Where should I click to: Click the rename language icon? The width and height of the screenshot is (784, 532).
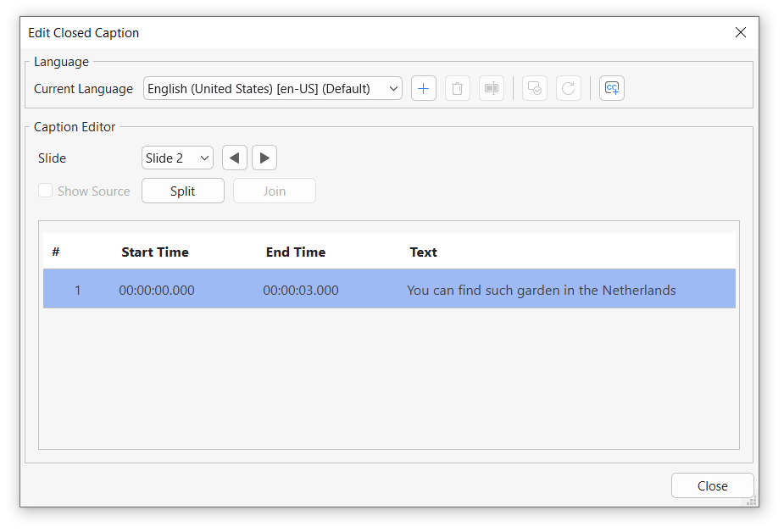pyautogui.click(x=491, y=88)
